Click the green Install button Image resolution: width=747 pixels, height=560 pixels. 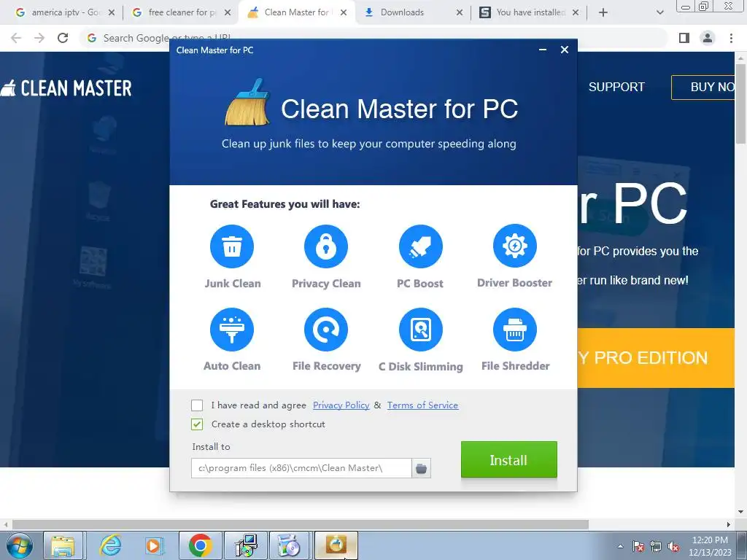point(508,459)
